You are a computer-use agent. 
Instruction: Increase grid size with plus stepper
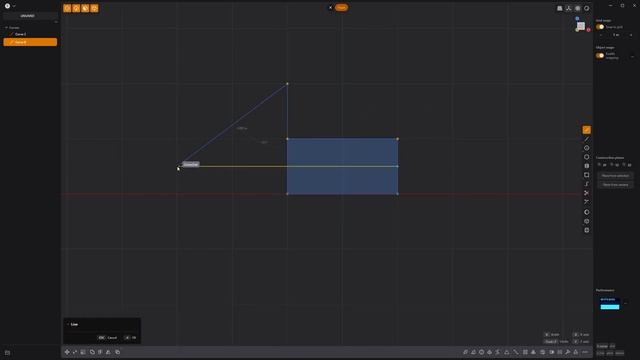point(631,35)
